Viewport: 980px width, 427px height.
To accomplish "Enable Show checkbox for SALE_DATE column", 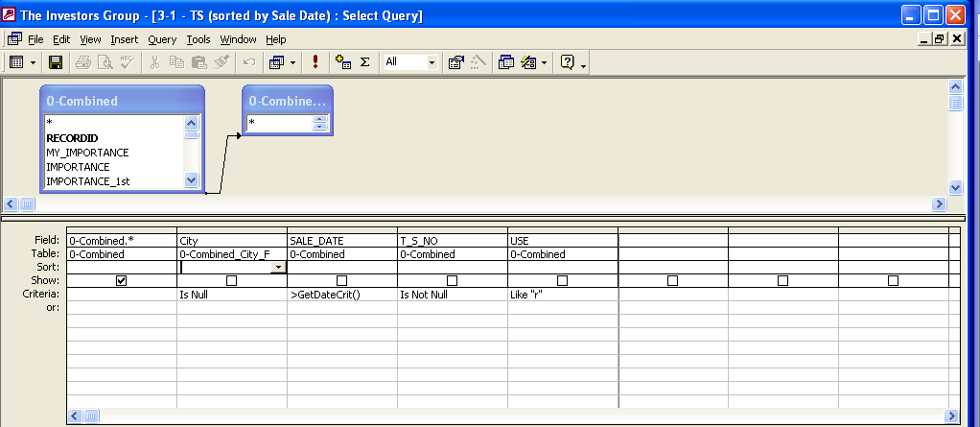I will [x=341, y=281].
